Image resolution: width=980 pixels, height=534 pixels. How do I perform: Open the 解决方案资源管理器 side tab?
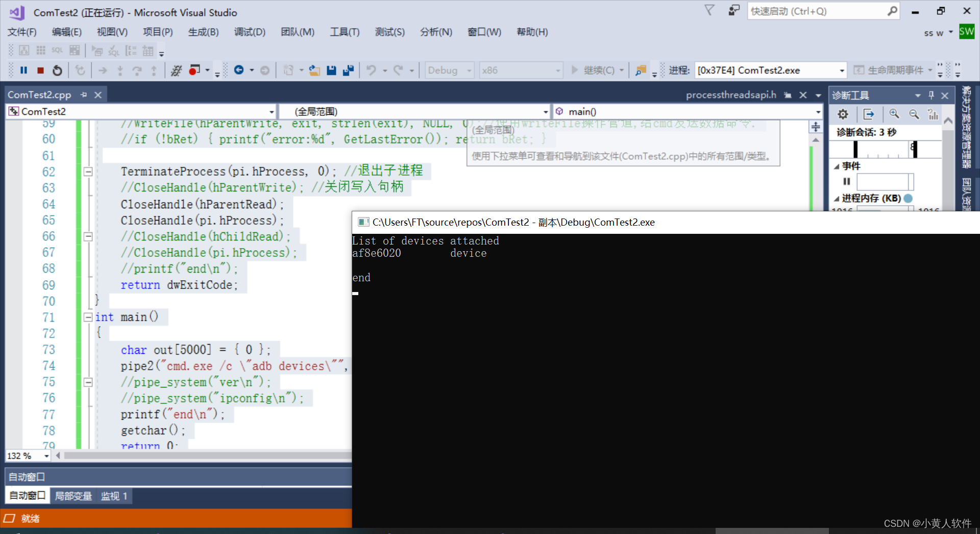tap(967, 128)
